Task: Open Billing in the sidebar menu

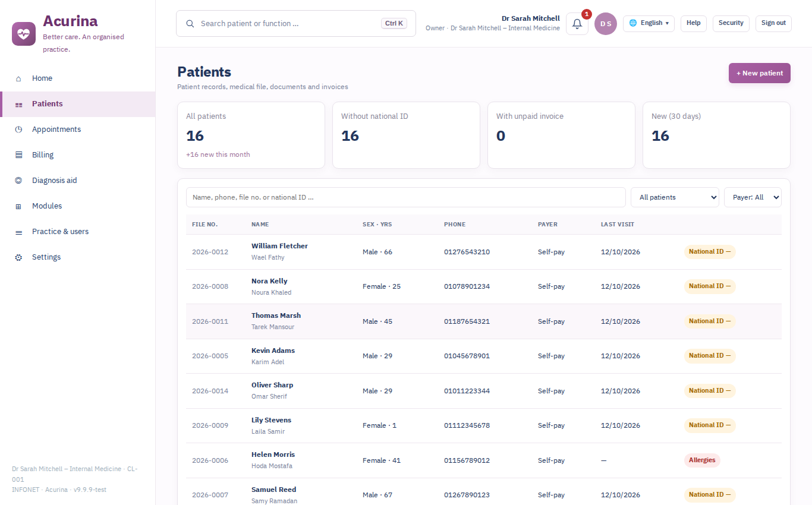Action: [78, 155]
